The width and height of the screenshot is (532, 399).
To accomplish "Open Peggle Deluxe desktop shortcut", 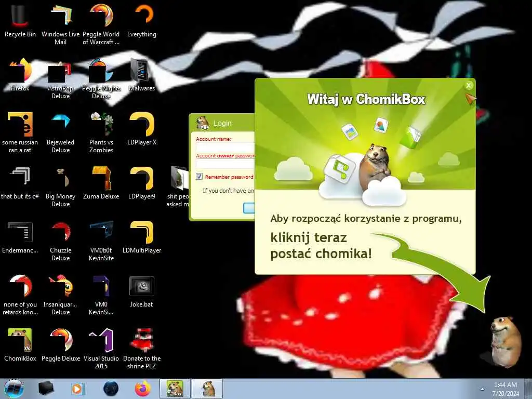I will [x=60, y=344].
